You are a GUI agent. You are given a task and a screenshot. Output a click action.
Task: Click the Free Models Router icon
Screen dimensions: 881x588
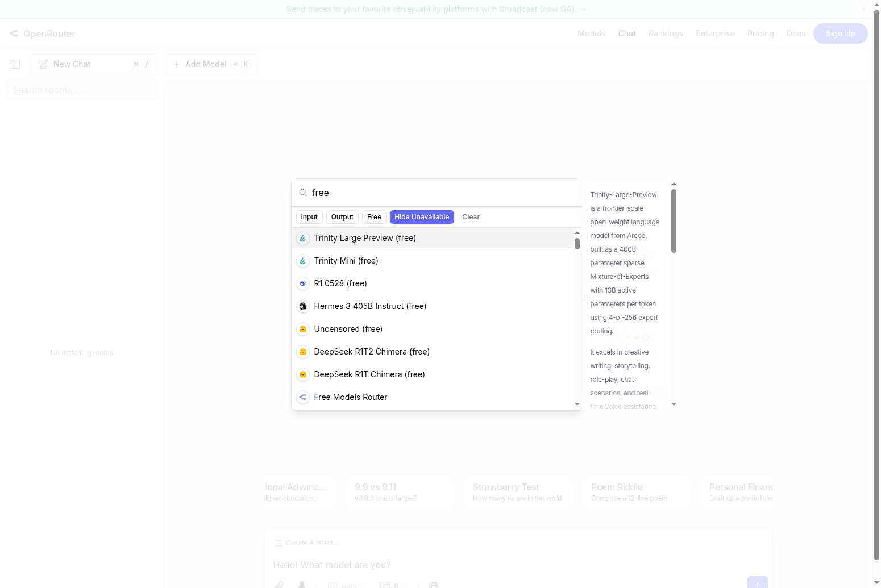[303, 397]
